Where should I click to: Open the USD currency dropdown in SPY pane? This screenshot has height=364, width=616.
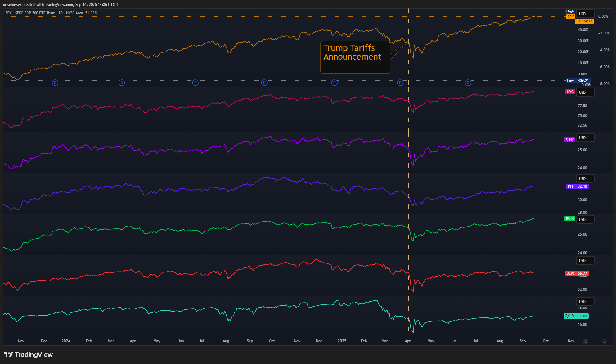(585, 14)
